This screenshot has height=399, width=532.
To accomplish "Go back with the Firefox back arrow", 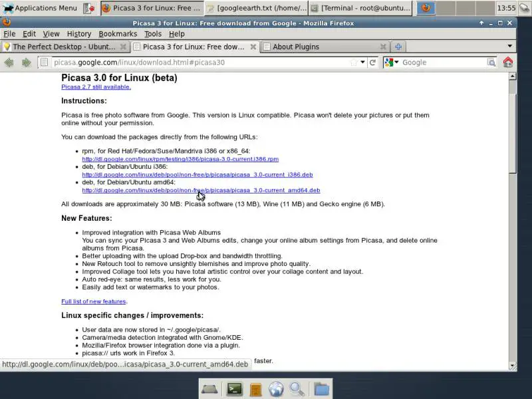I will [x=9, y=63].
